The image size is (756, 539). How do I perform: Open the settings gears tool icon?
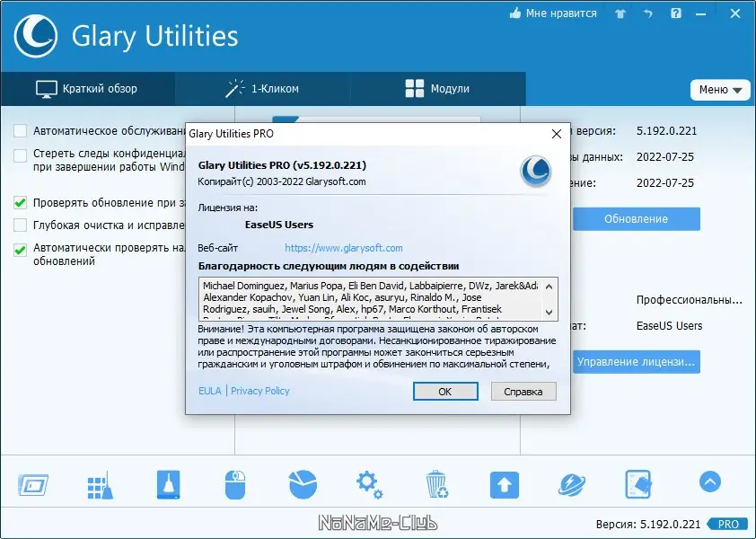click(370, 483)
